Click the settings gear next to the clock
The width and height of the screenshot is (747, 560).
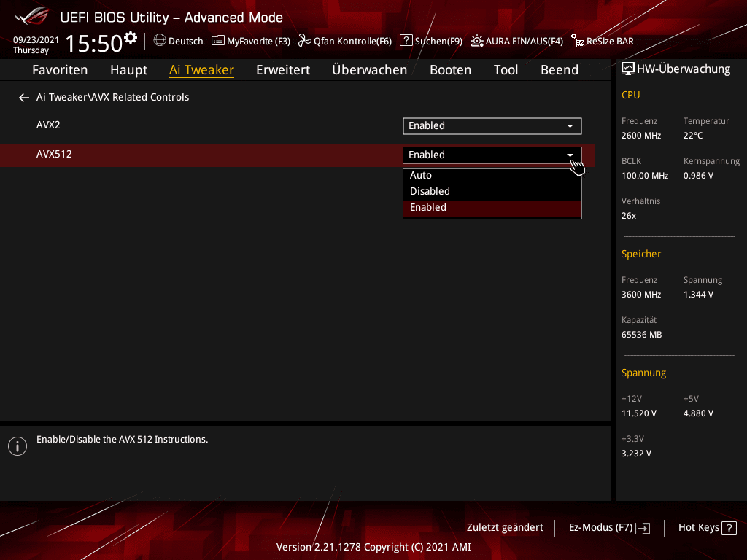click(131, 38)
